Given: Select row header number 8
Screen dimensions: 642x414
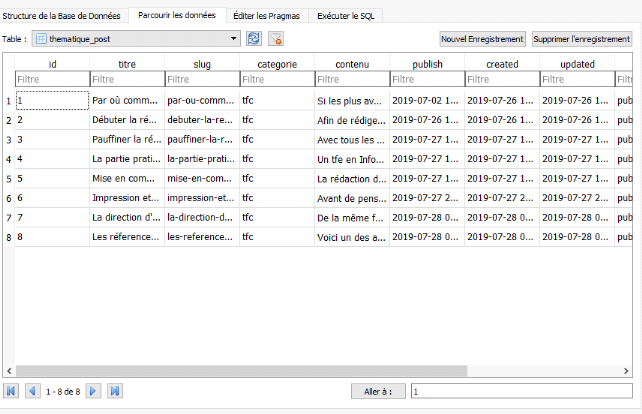Looking at the screenshot, I should tap(9, 238).
